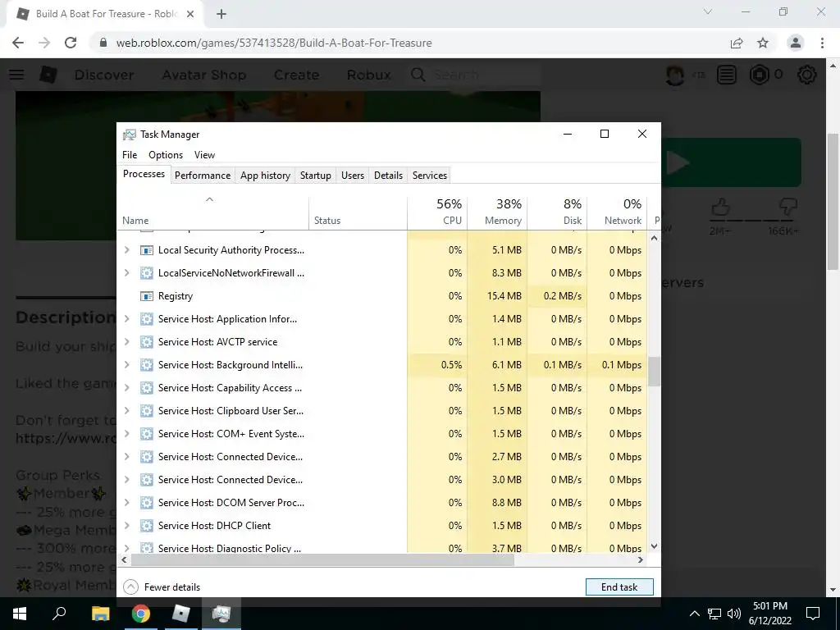Expand Service Host: AVCTP service row

pos(127,342)
